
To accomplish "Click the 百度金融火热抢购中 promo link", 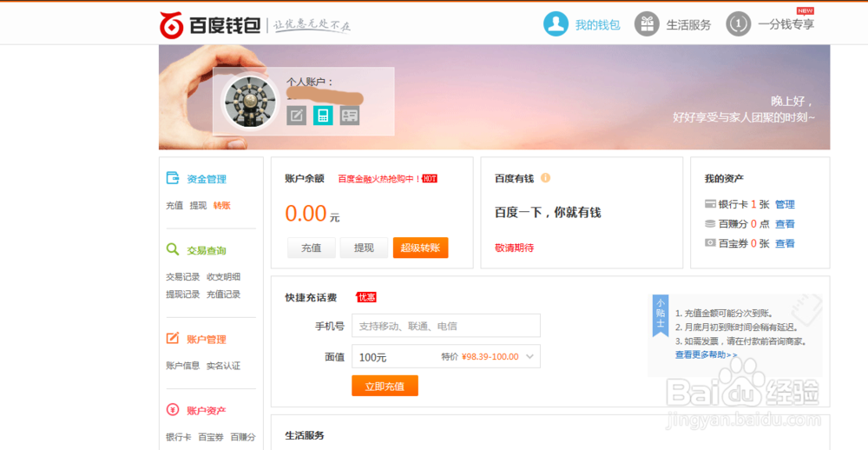I will tap(379, 178).
